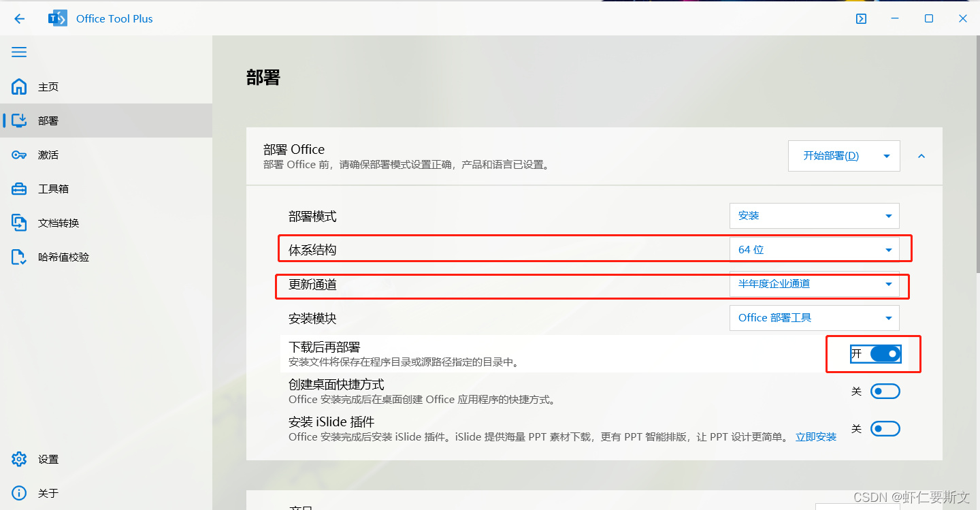Open the 激活 page
Image resolution: width=980 pixels, height=510 pixels.
[x=106, y=155]
